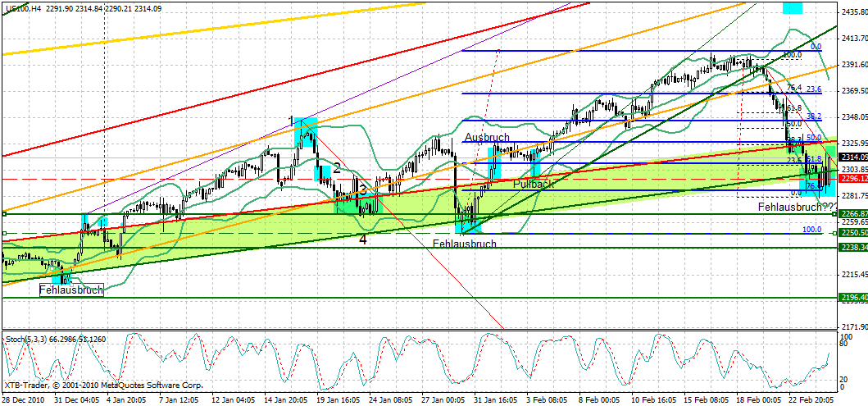Click wave label '1' at the mid-January peak
The width and height of the screenshot is (868, 406).
290,121
